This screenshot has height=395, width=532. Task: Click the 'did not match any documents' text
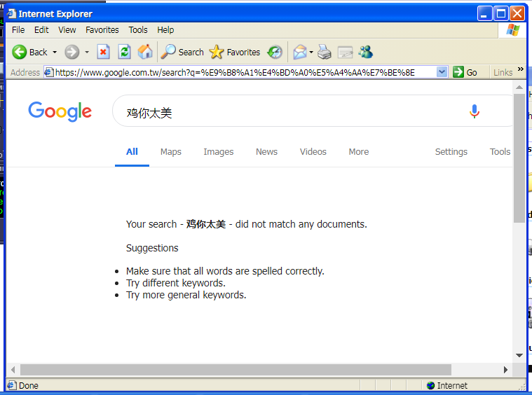click(x=301, y=224)
